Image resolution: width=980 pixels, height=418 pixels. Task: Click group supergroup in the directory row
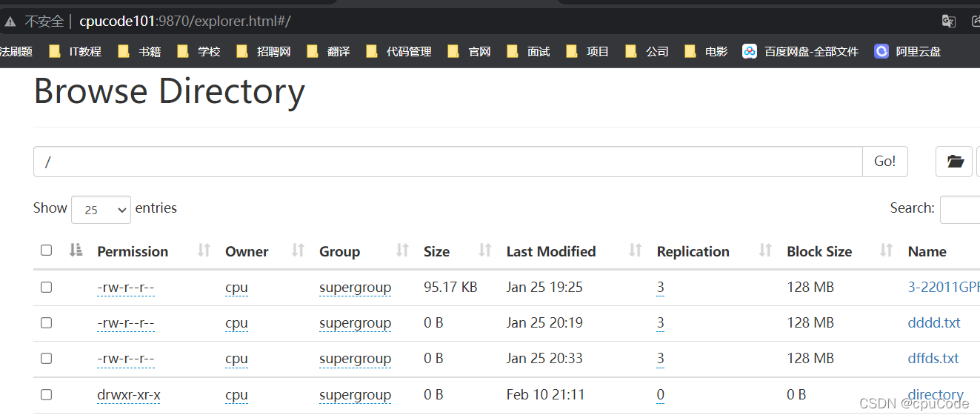pos(355,395)
